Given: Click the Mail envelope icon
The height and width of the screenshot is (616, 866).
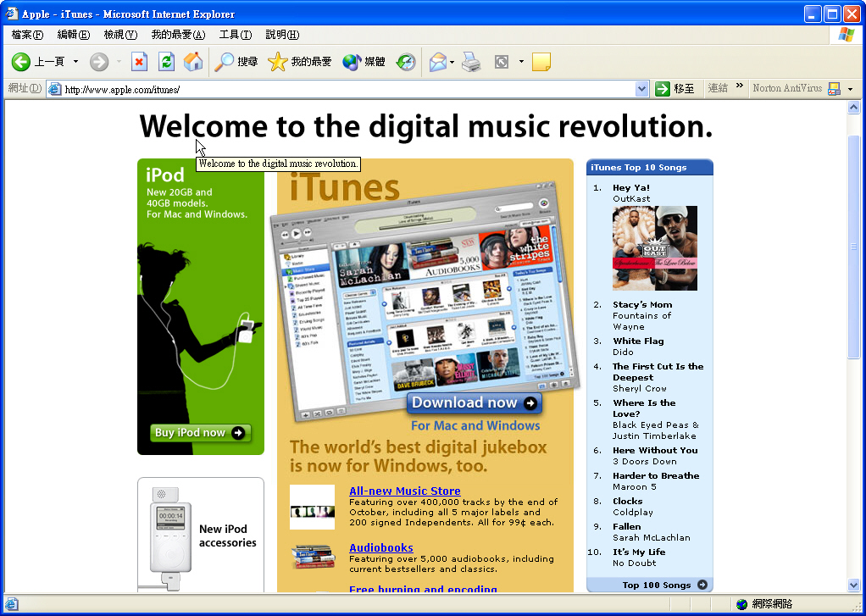Looking at the screenshot, I should [x=437, y=61].
